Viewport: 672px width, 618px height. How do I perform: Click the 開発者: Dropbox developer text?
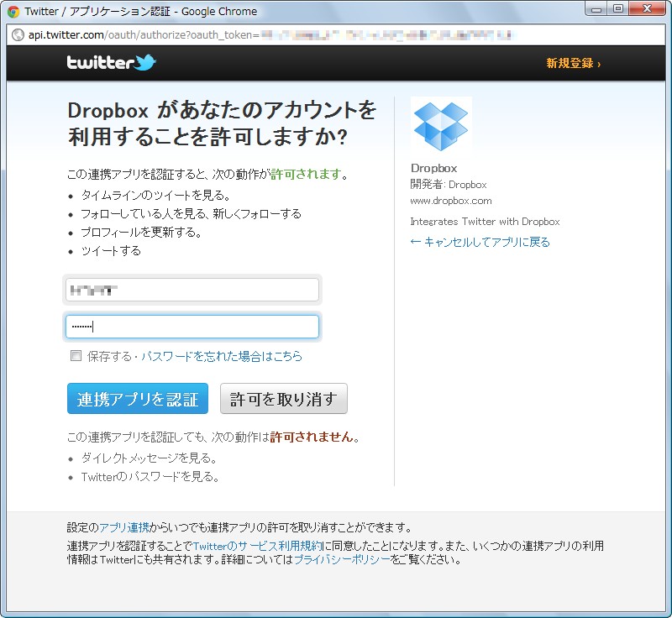(449, 185)
